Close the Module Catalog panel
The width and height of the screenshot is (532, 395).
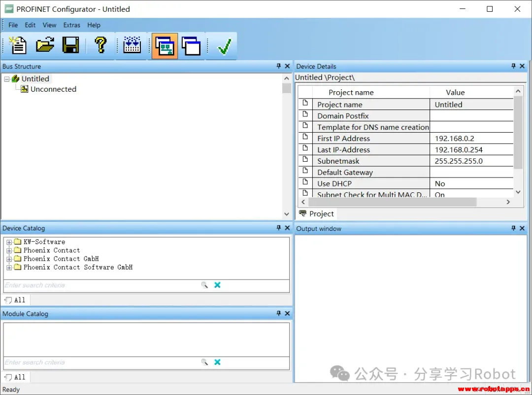tap(287, 313)
